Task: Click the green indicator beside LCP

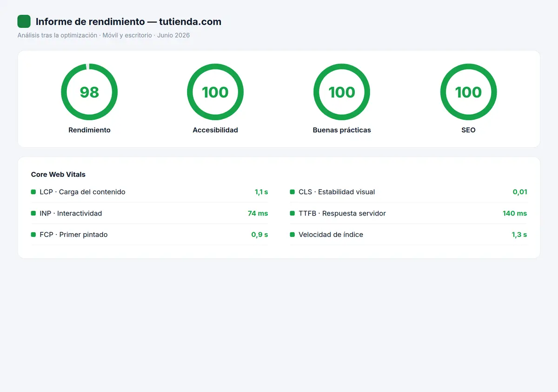Action: 33,192
